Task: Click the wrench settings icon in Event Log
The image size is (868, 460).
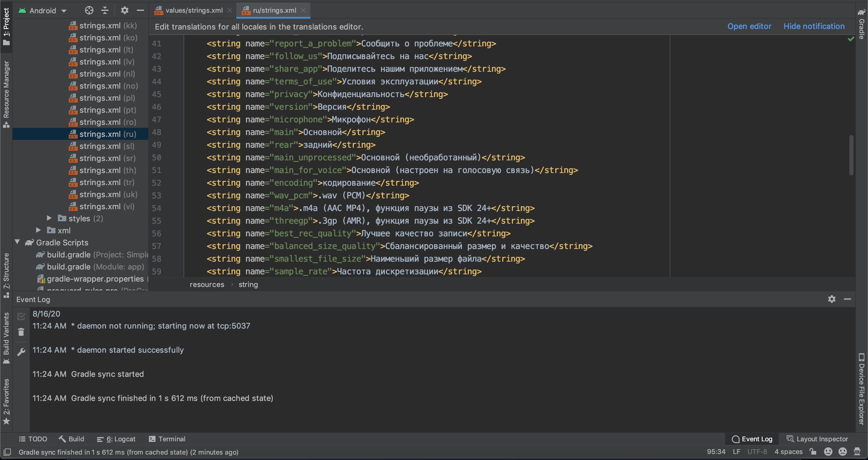Action: point(21,352)
